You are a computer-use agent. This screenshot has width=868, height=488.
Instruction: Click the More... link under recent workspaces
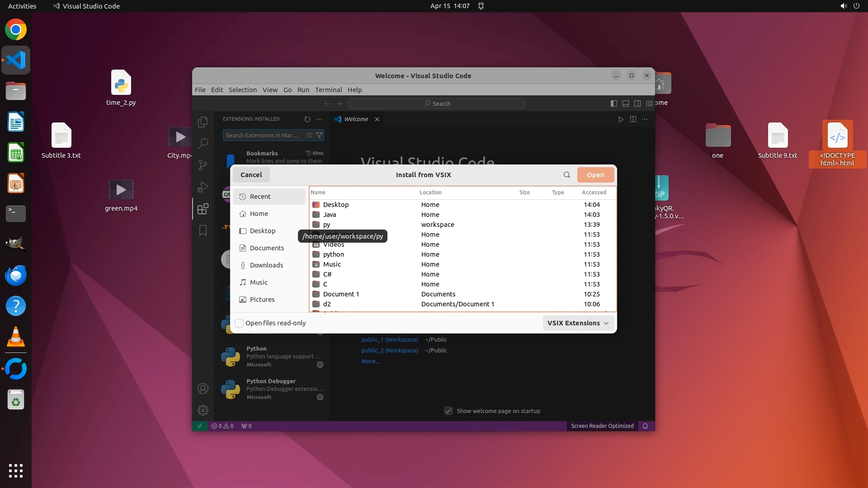tap(370, 361)
